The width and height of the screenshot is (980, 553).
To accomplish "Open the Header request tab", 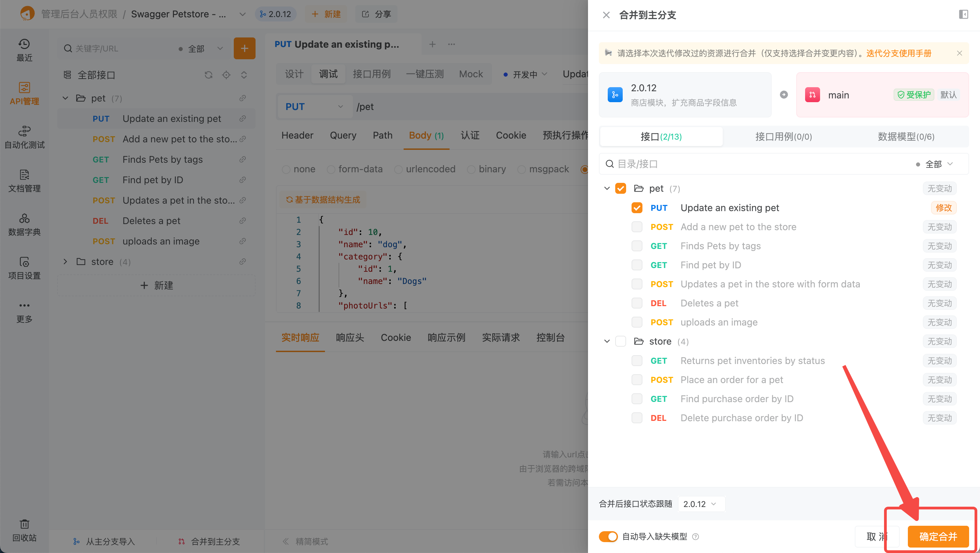I will coord(297,136).
